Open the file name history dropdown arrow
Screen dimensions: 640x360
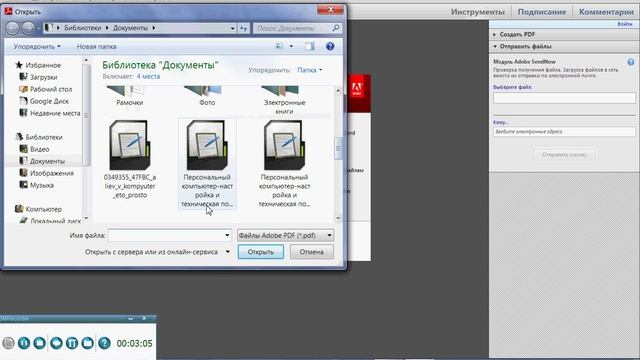coord(227,235)
